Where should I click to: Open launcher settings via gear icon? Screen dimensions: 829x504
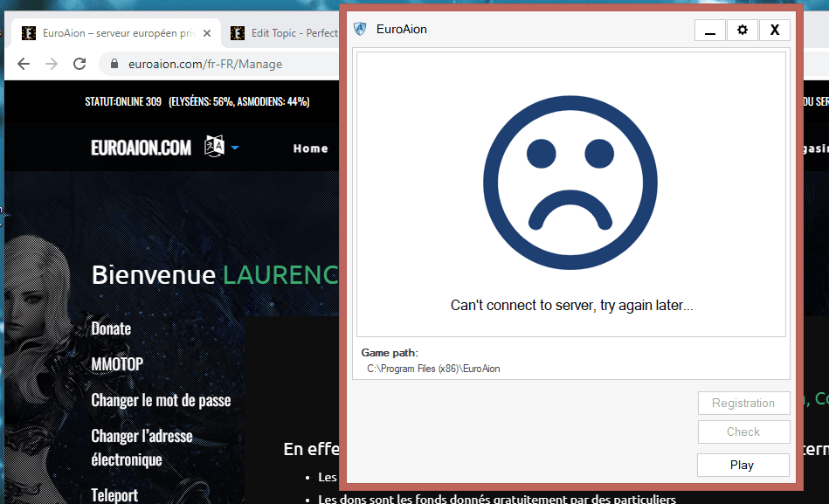pyautogui.click(x=742, y=30)
